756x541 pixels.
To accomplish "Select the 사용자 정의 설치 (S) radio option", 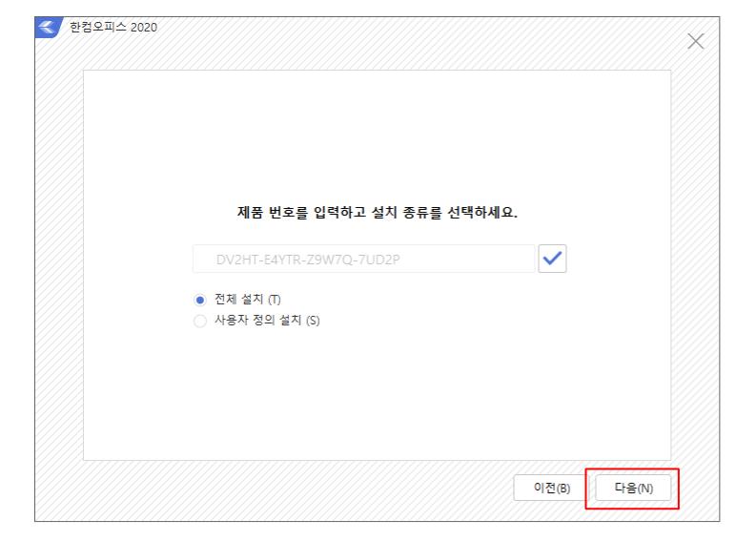I will coord(199,321).
